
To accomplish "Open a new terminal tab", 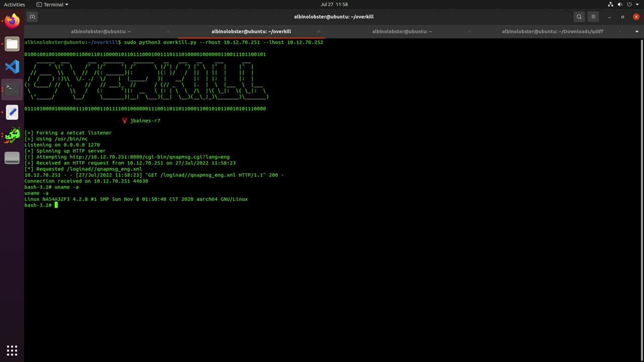I will (x=32, y=17).
